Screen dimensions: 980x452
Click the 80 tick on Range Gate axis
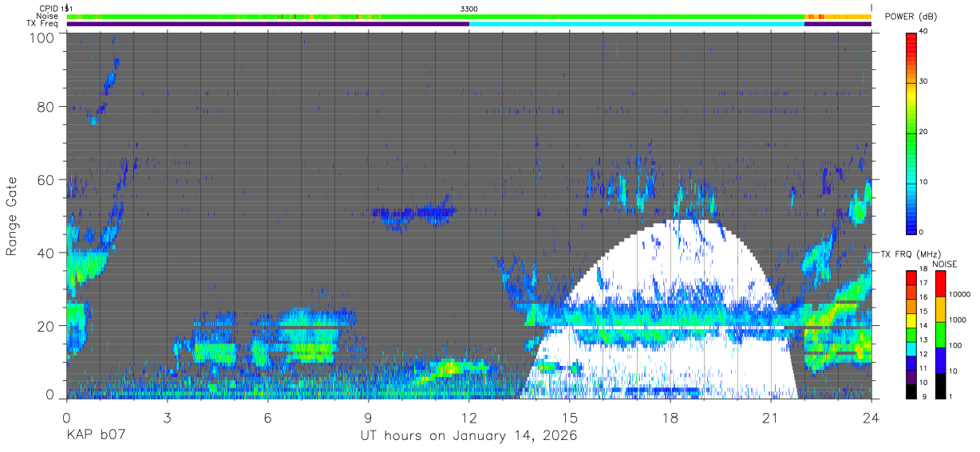point(47,106)
